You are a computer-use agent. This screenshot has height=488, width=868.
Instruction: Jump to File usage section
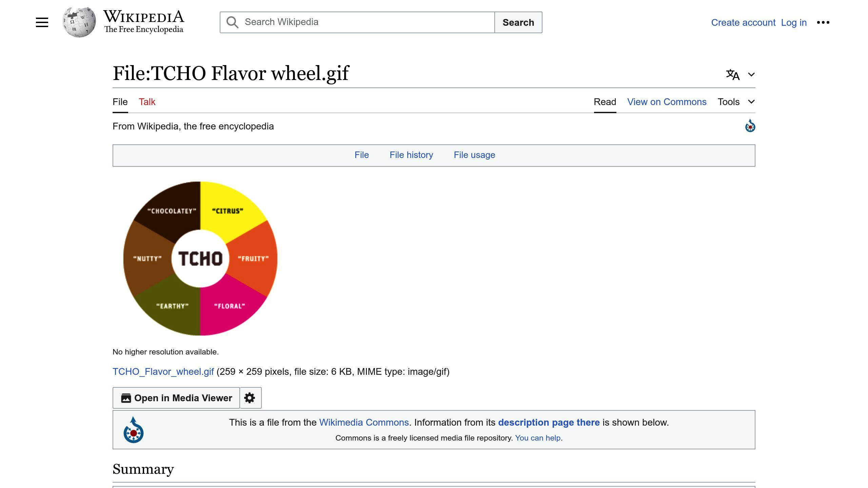click(474, 155)
